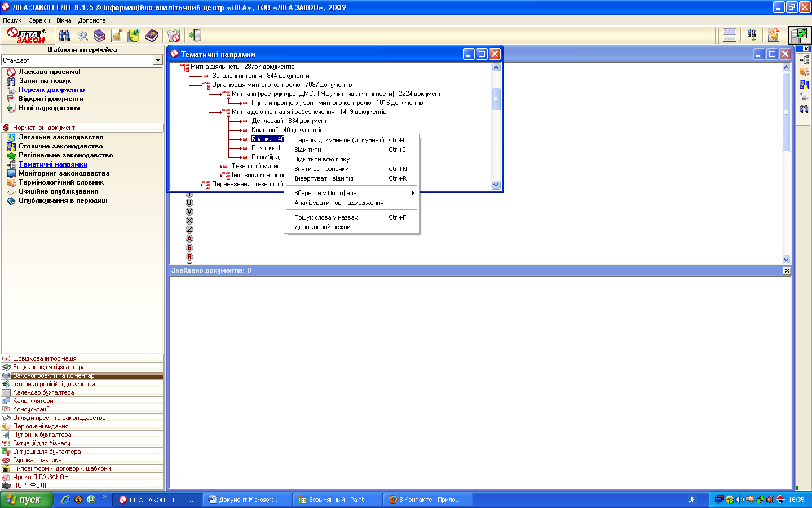This screenshot has height=508, width=812.
Task: Select Загальні питання - 844 документи row
Action: point(261,76)
